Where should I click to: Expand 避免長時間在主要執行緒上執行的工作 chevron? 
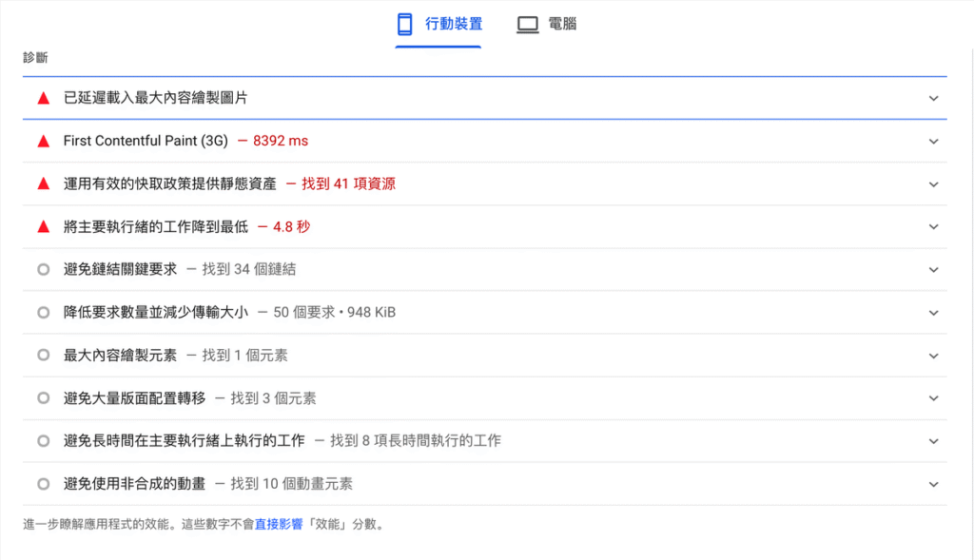pos(933,441)
